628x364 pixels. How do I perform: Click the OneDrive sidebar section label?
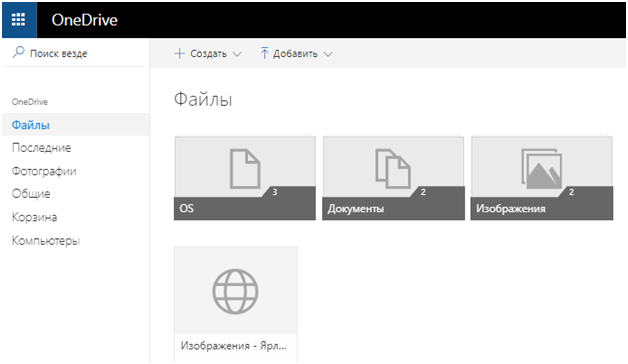pyautogui.click(x=30, y=102)
